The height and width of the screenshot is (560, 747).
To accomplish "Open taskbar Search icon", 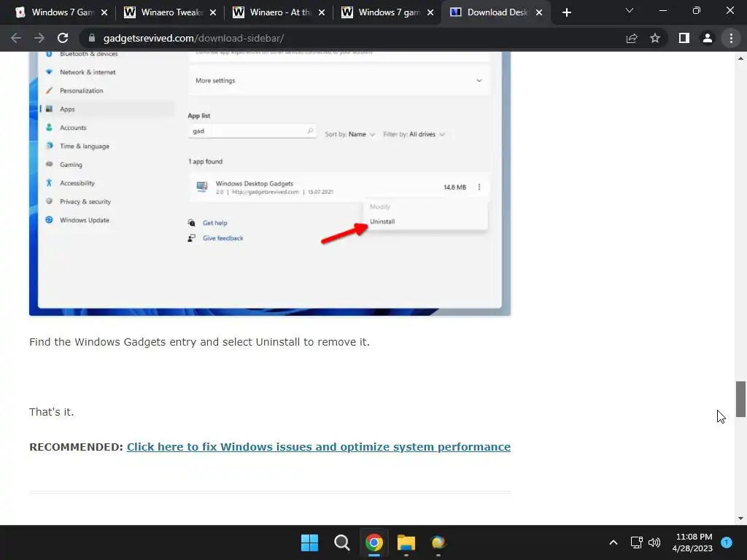I will pos(341,542).
